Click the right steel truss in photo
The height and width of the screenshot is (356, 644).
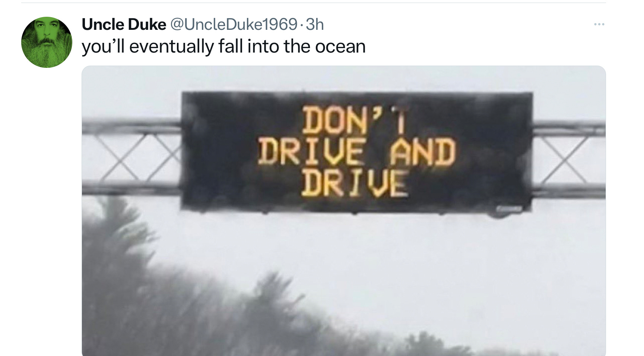568,160
